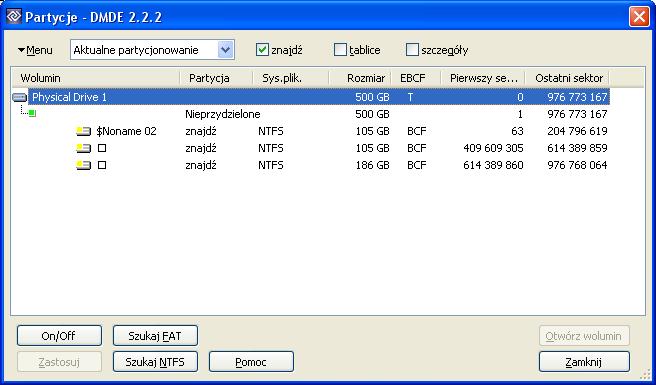Click the 186 GB size cell

(372, 165)
